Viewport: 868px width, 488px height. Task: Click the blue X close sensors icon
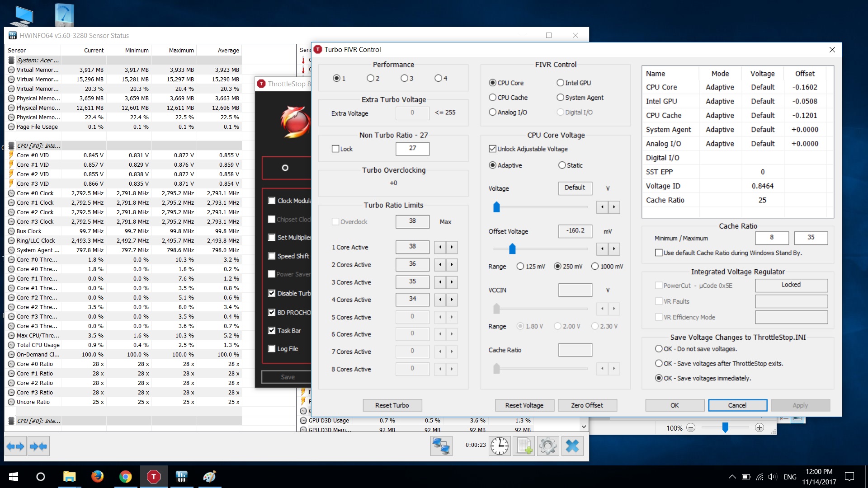click(572, 446)
